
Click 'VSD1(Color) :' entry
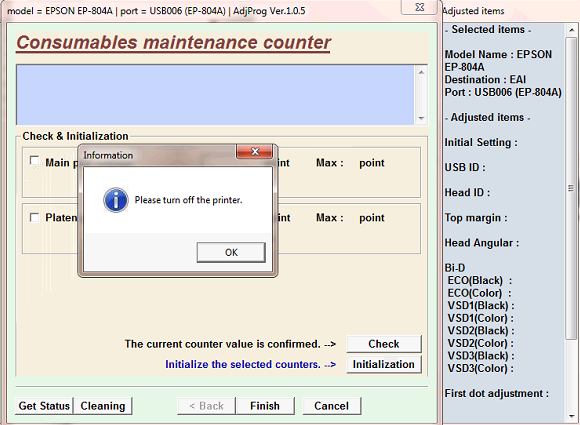480,318
